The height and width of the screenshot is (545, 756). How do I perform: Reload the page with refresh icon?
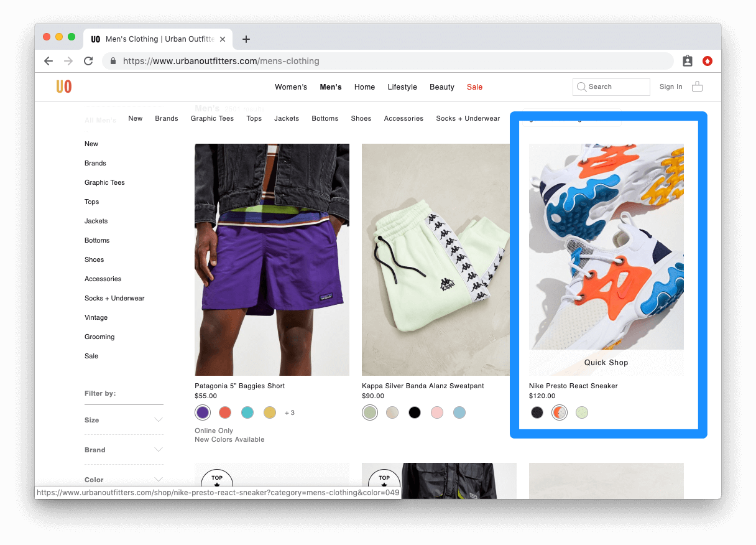88,61
